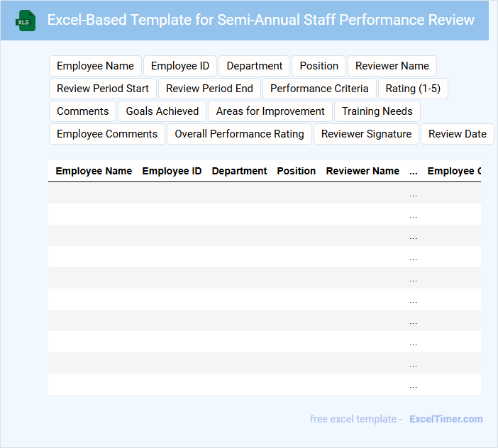The image size is (498, 448).
Task: Click the Department field tag
Action: tap(254, 66)
